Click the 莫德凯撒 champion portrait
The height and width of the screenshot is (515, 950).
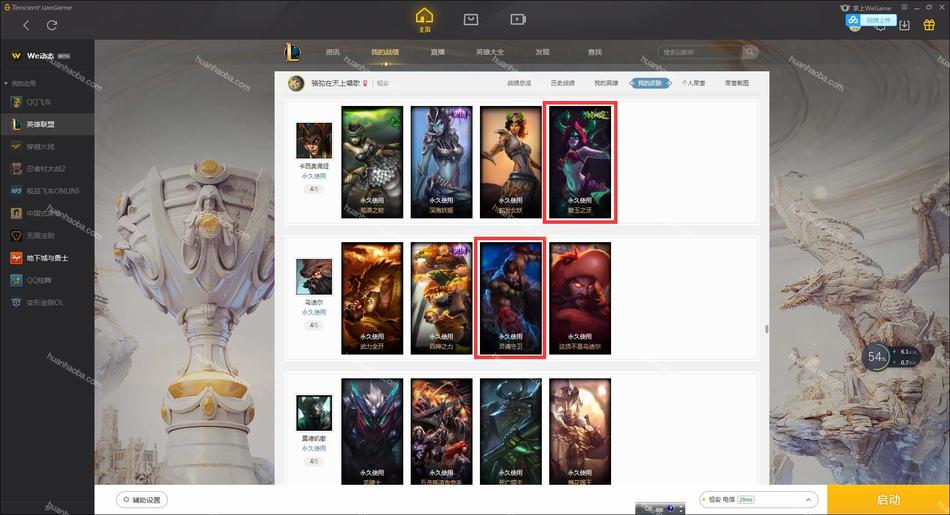(314, 413)
